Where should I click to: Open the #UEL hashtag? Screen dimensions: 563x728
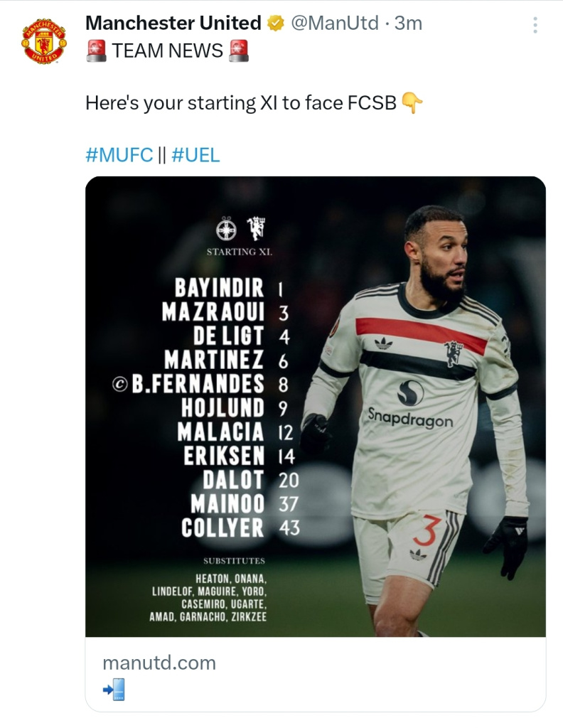pyautogui.click(x=195, y=155)
